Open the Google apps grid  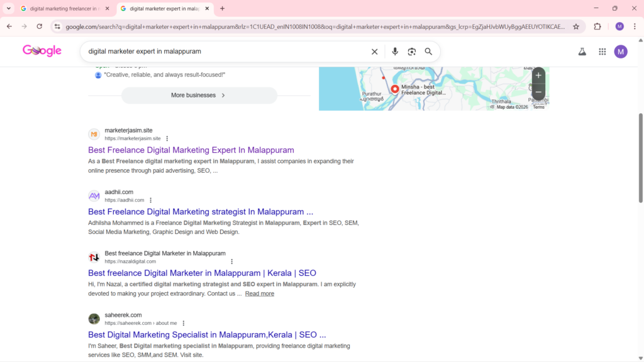(x=602, y=51)
